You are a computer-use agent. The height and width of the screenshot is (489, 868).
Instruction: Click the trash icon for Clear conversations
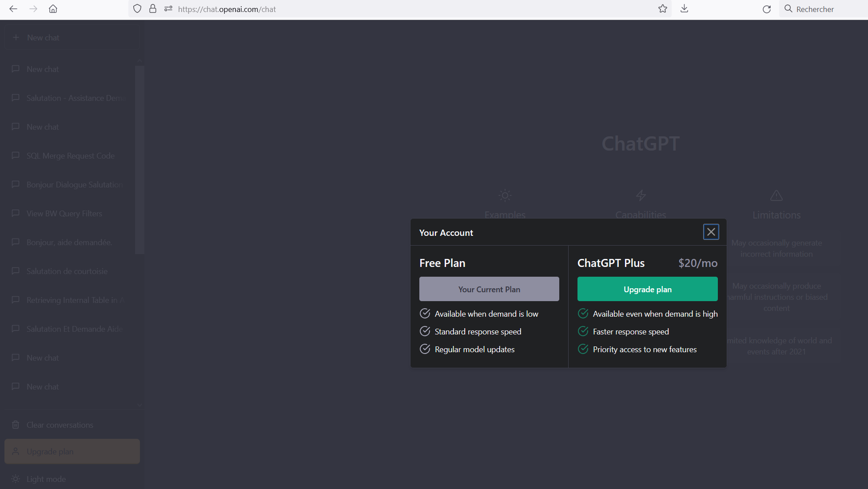click(16, 425)
